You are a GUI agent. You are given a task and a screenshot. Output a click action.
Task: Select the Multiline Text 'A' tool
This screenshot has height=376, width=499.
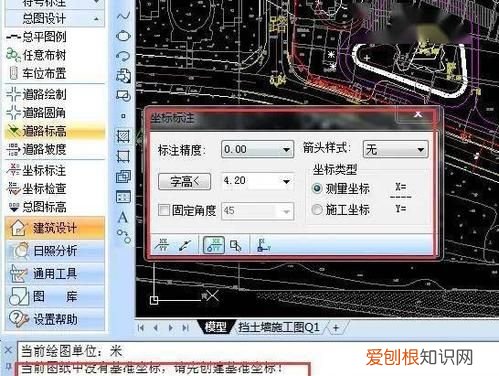(123, 217)
